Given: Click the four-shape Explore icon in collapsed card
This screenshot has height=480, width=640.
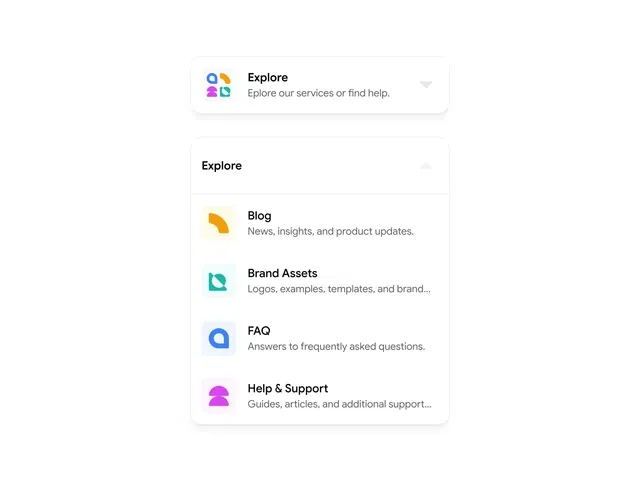Looking at the screenshot, I should pyautogui.click(x=219, y=85).
